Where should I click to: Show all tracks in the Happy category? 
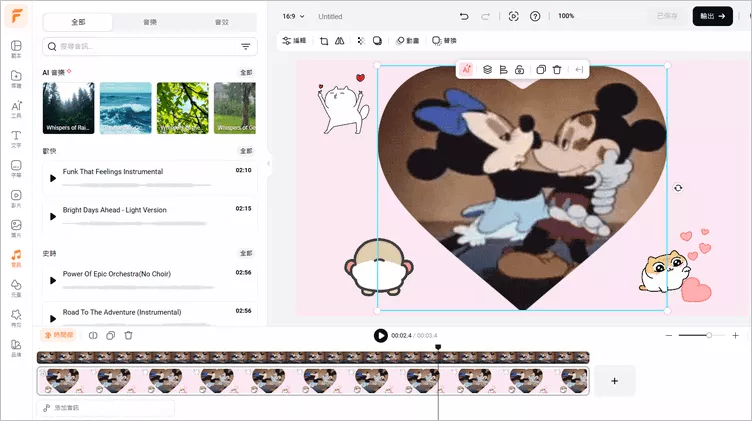pos(246,151)
